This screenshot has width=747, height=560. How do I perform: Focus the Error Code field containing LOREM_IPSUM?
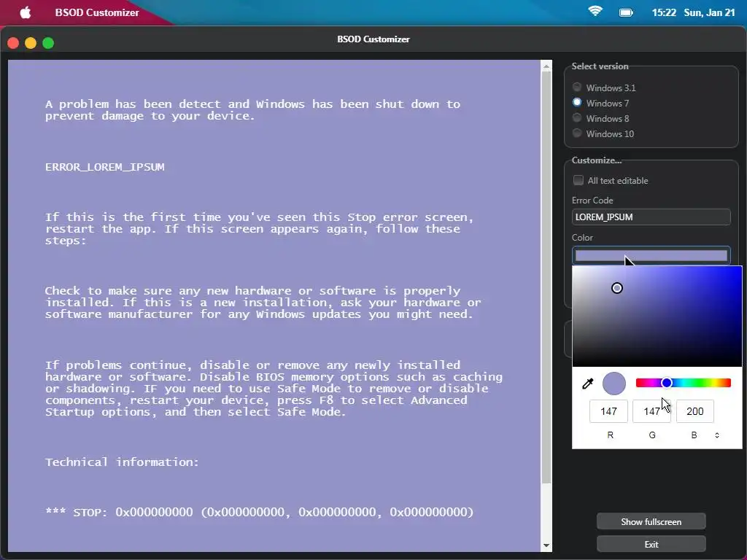pos(651,217)
